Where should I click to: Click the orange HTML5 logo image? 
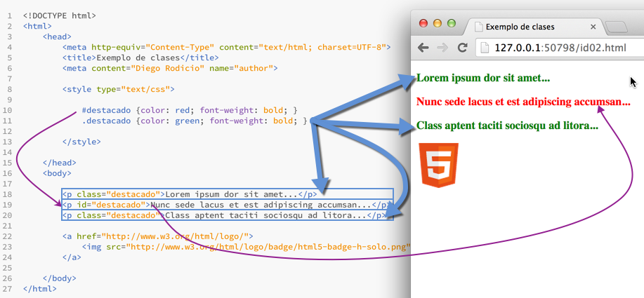[x=439, y=165]
